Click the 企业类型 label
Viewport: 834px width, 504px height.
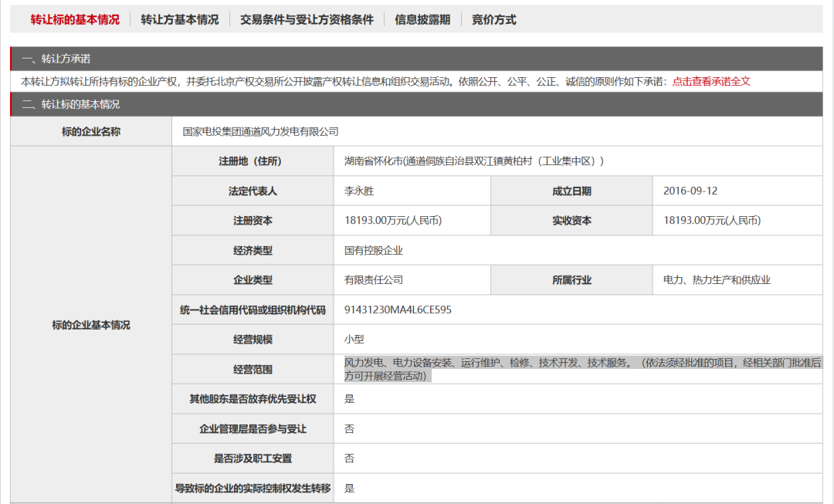(x=253, y=279)
